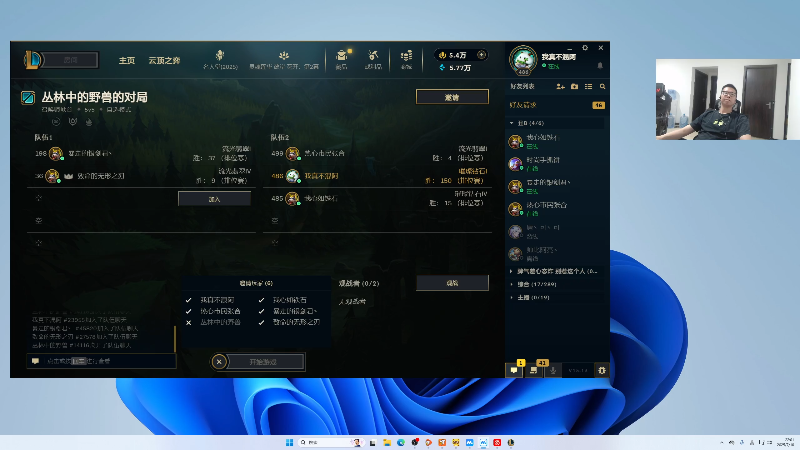Click the first small icon under lobby title

coord(56,121)
